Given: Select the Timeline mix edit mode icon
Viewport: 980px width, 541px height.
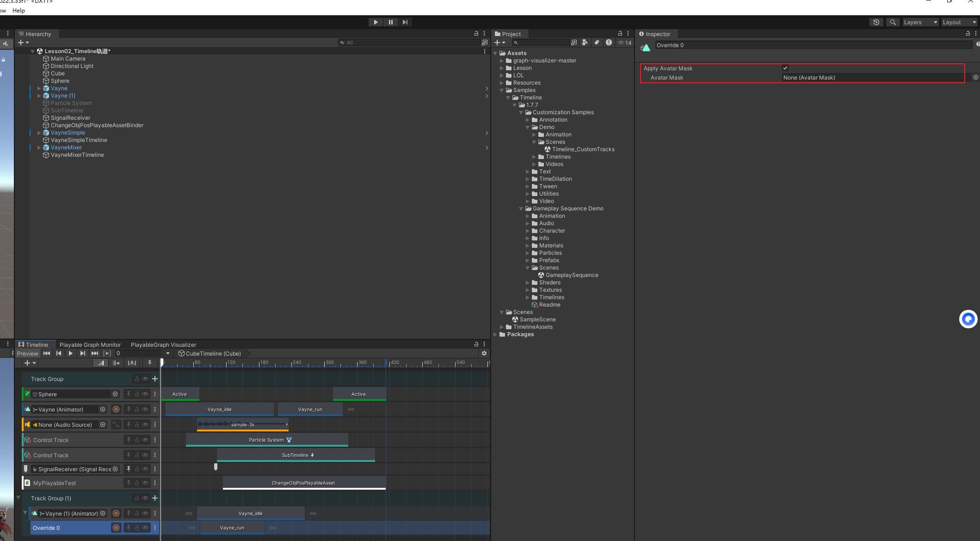Looking at the screenshot, I should coord(101,363).
